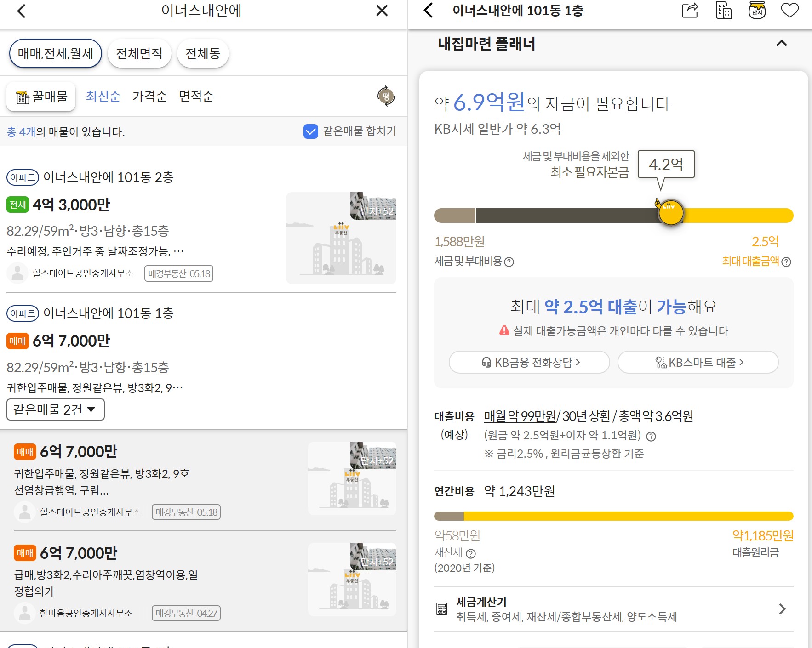Click the 연간비용 progress bar
Screen dimensions: 812x648
coord(614,516)
